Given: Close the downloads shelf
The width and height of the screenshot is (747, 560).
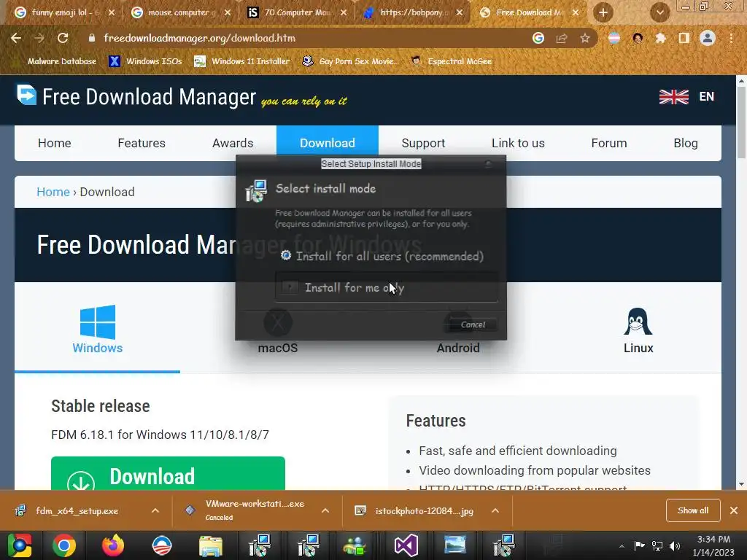Looking at the screenshot, I should pyautogui.click(x=734, y=510).
